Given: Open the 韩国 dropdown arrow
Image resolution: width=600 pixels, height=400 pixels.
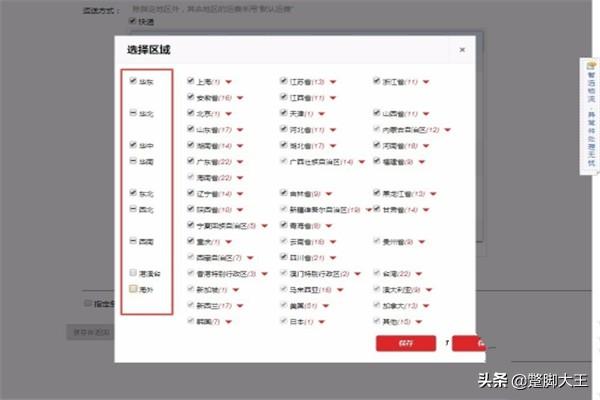Looking at the screenshot, I should (x=228, y=322).
